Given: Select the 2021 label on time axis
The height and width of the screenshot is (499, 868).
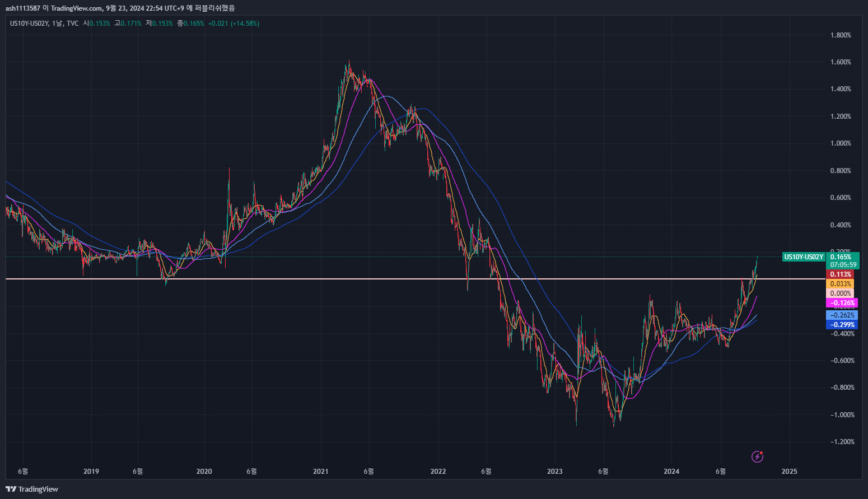Looking at the screenshot, I should click(x=321, y=471).
